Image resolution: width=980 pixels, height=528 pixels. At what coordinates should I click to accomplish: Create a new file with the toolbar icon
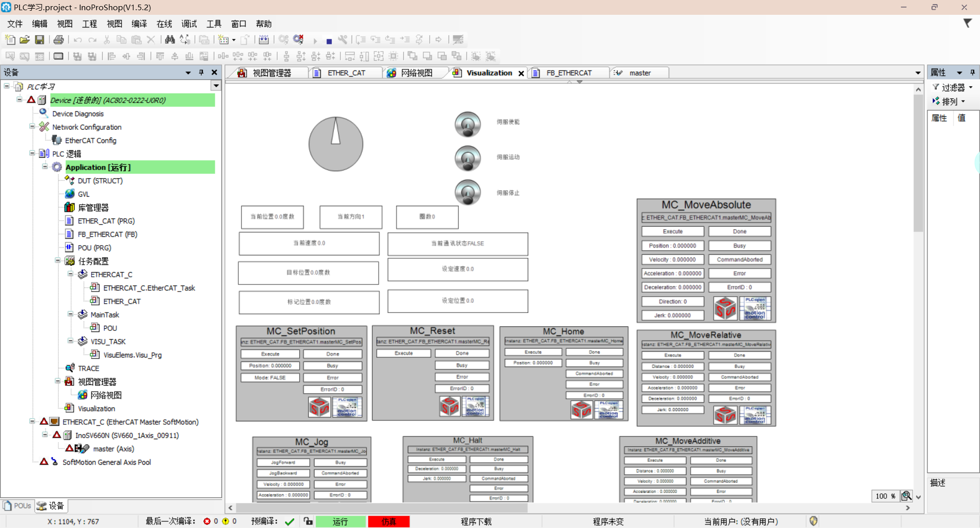click(10, 40)
